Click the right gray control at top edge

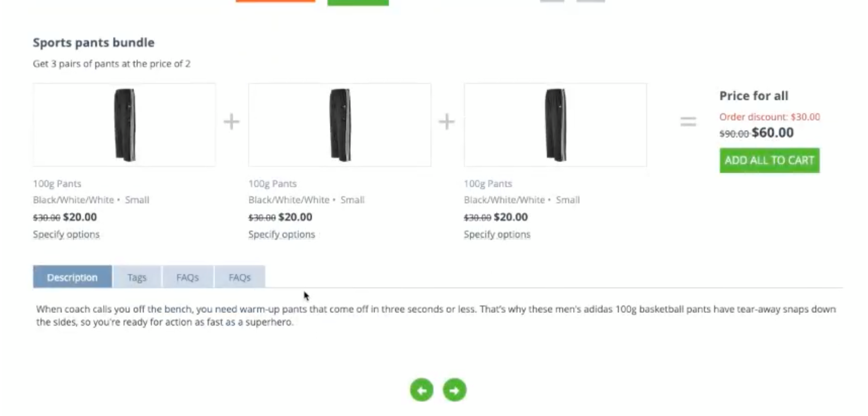pyautogui.click(x=590, y=1)
